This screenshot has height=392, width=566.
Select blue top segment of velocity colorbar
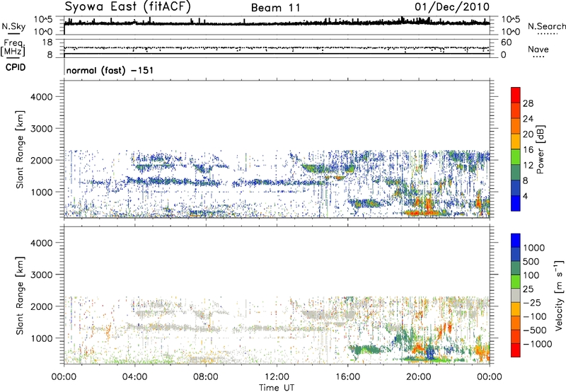516,241
